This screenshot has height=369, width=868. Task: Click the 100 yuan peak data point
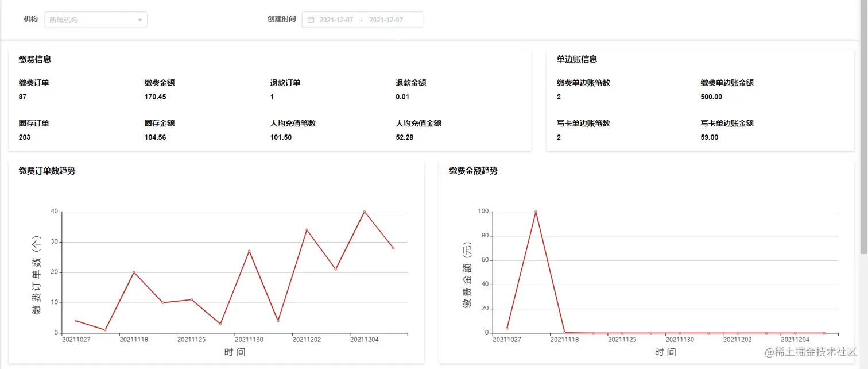536,212
